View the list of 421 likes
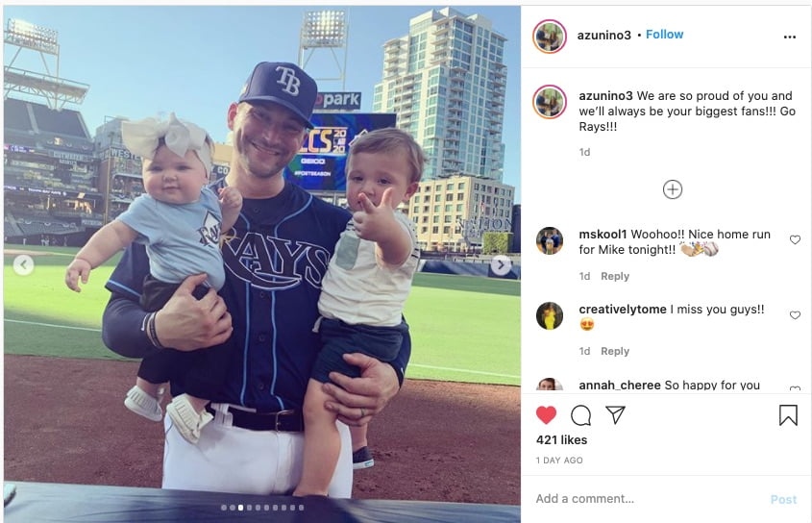Image resolution: width=812 pixels, height=523 pixels. tap(561, 440)
